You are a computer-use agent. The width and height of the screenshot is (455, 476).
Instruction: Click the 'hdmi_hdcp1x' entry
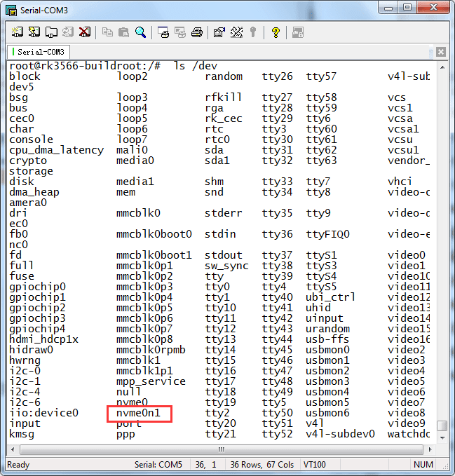pos(43,339)
